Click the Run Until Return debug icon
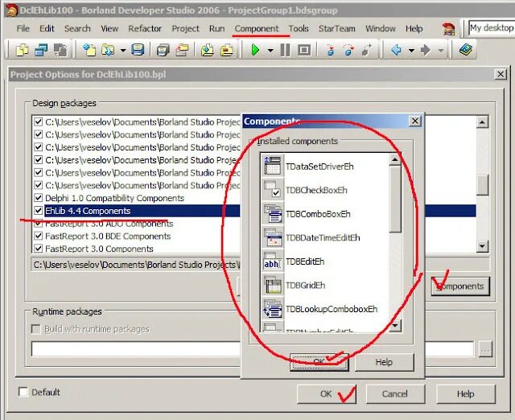515x420 pixels. coord(367,50)
